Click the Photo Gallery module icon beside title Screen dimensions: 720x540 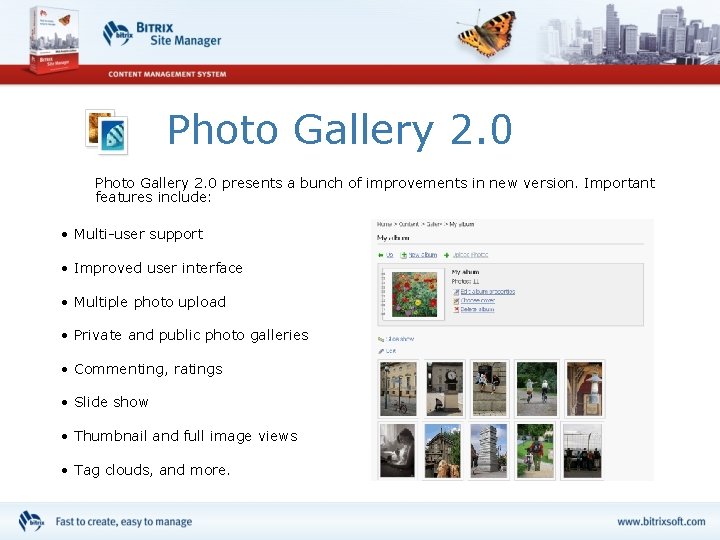click(107, 132)
